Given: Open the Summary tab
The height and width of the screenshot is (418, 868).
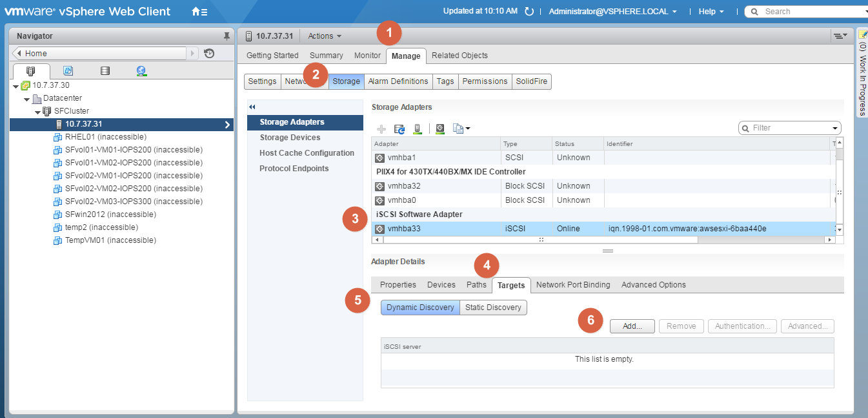Looking at the screenshot, I should 327,56.
